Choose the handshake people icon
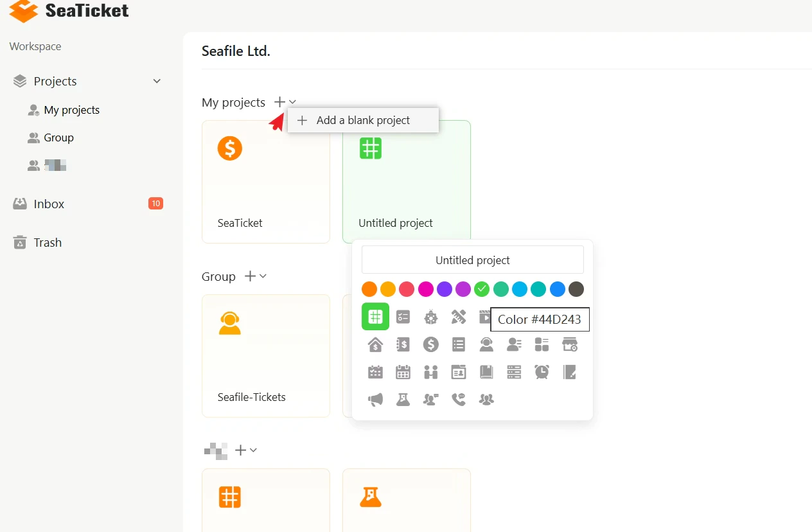812x532 pixels. click(430, 371)
